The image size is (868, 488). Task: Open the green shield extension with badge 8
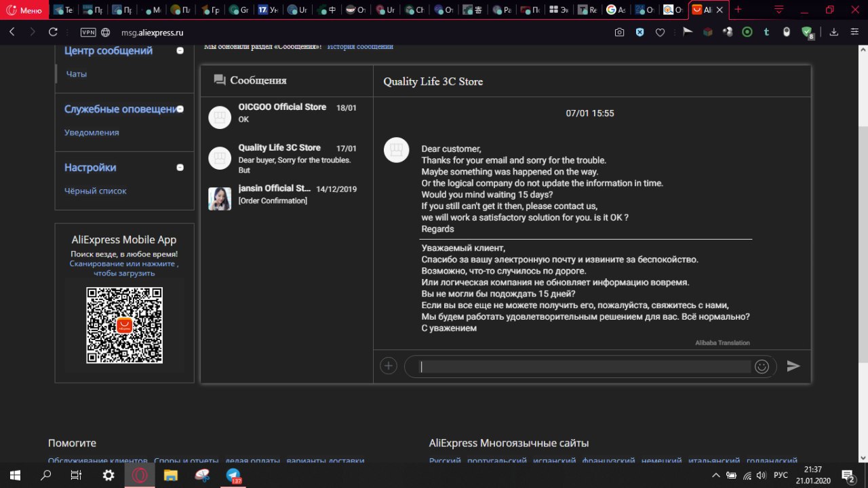[x=807, y=32]
